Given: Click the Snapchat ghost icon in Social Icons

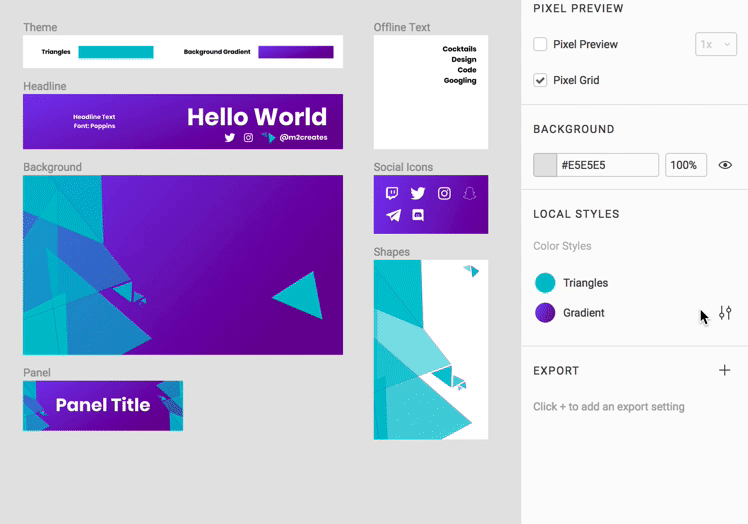Looking at the screenshot, I should (x=470, y=194).
